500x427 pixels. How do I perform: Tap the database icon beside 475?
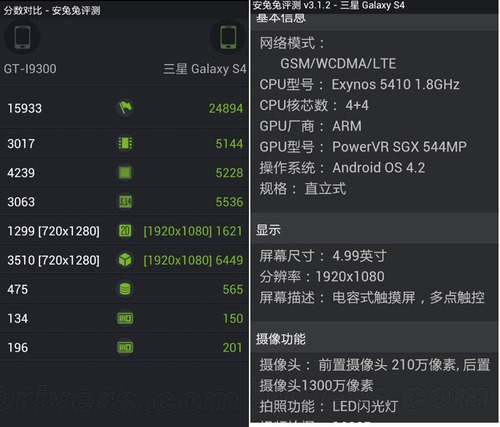point(125,289)
